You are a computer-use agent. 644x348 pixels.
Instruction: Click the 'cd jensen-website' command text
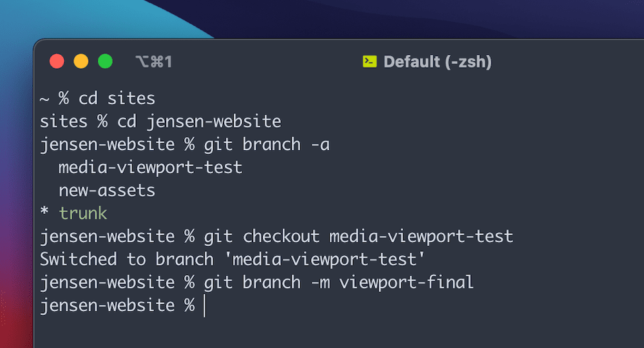(199, 121)
